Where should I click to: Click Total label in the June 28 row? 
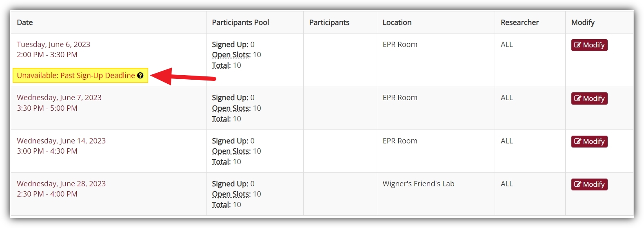click(221, 205)
